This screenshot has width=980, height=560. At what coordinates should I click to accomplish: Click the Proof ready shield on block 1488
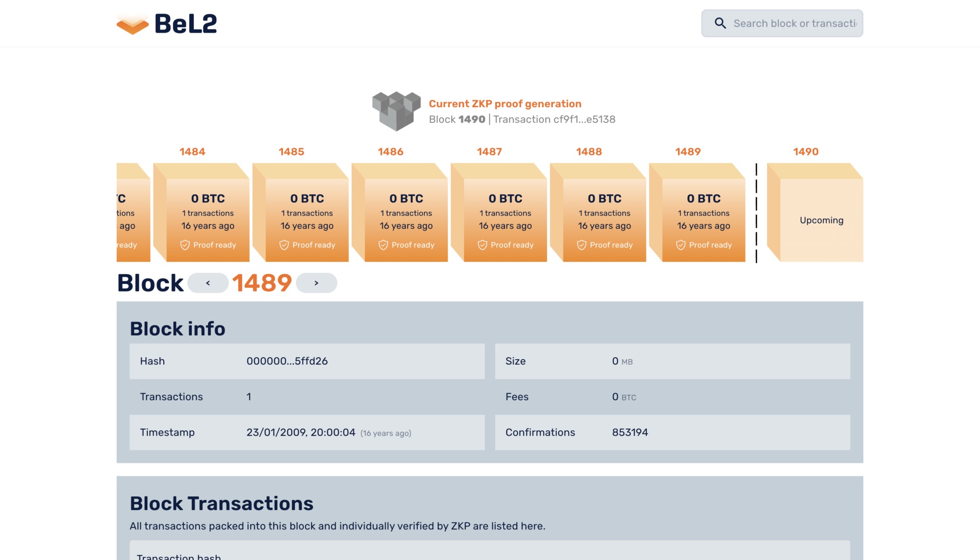[581, 245]
